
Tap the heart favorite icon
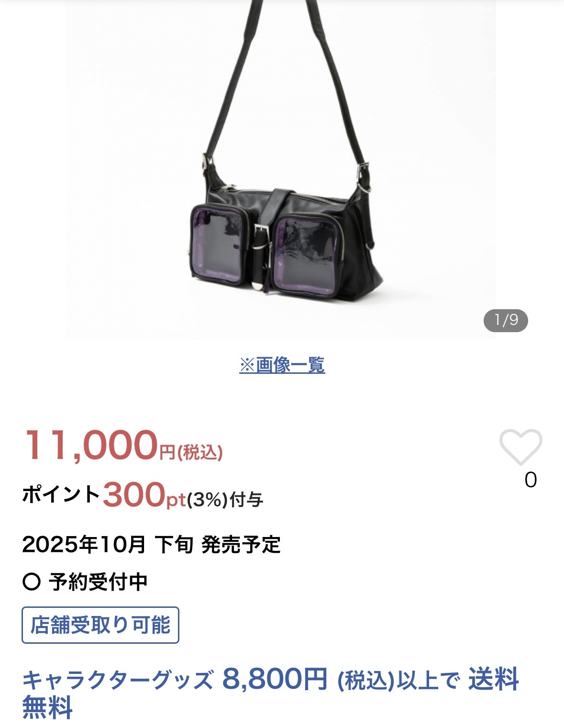(520, 447)
